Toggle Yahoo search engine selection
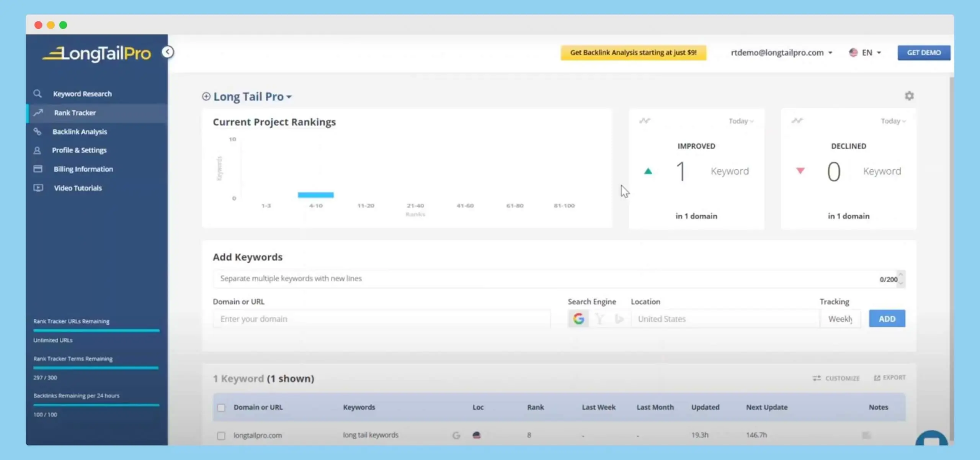The height and width of the screenshot is (460, 980). [599, 318]
